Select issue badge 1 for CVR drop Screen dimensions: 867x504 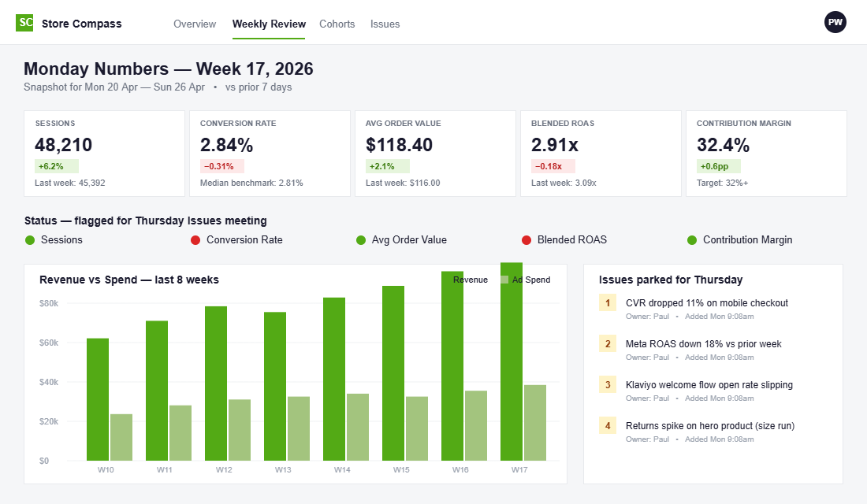607,302
